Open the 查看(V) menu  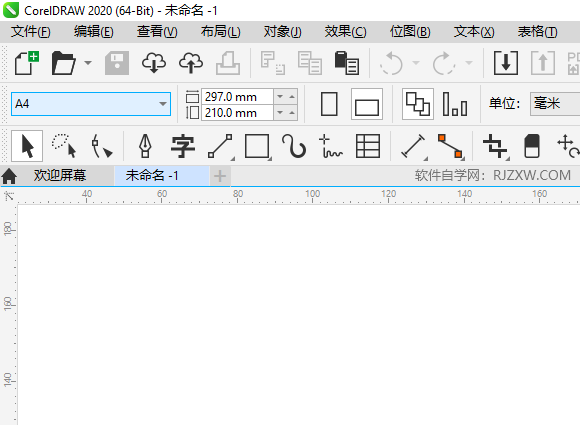[157, 32]
